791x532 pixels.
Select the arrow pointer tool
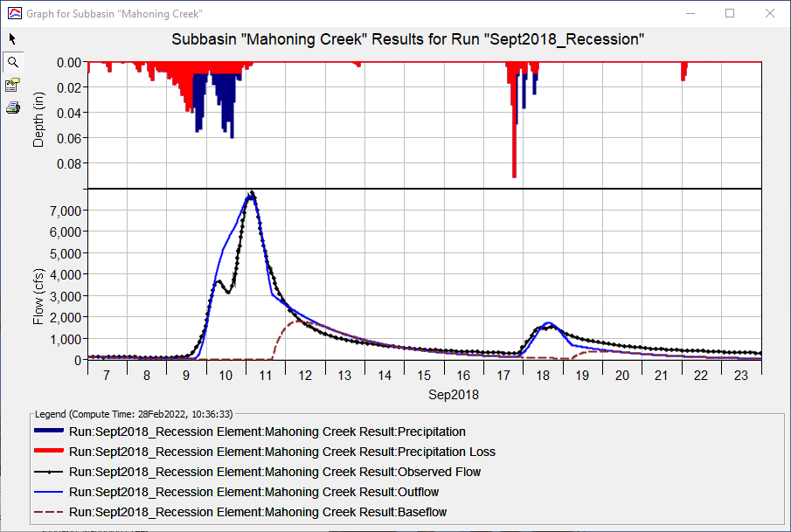tap(11, 38)
